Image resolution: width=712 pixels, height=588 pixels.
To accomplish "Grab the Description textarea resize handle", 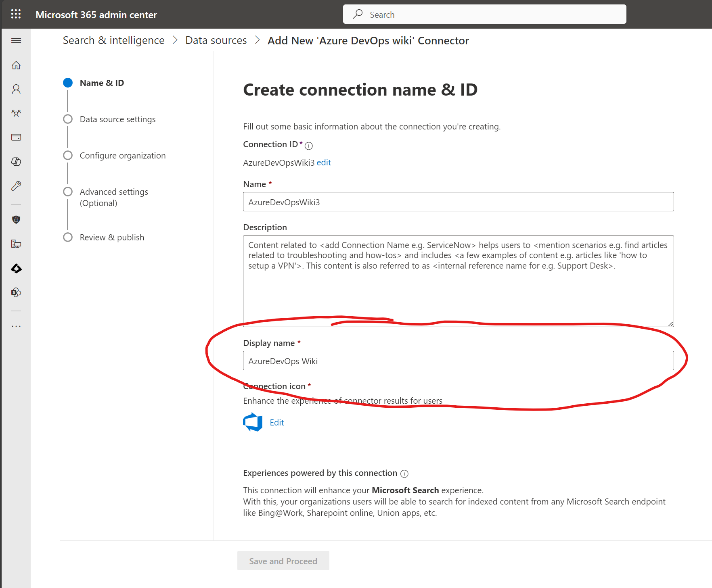I will point(670,323).
